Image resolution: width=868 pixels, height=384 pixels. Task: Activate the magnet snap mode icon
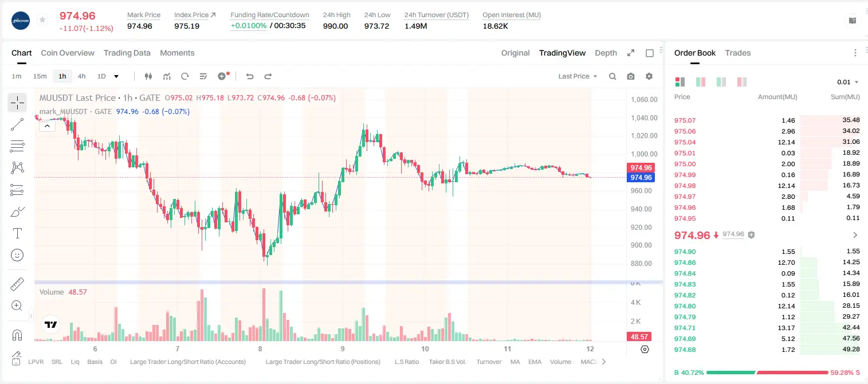[x=17, y=335]
